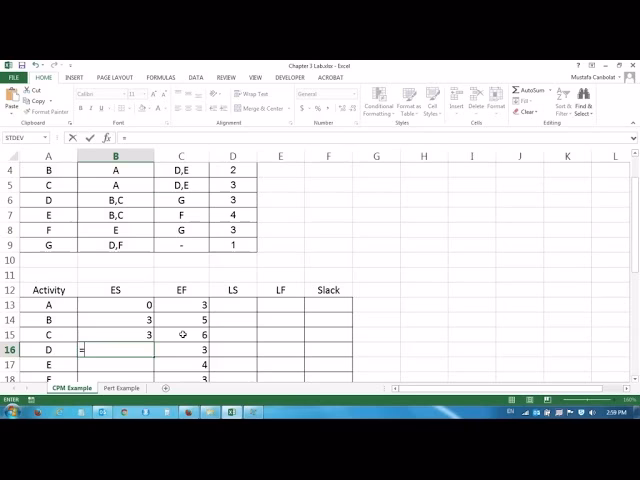The image size is (640, 480).
Task: Open Format as Table gallery
Action: coord(409,102)
